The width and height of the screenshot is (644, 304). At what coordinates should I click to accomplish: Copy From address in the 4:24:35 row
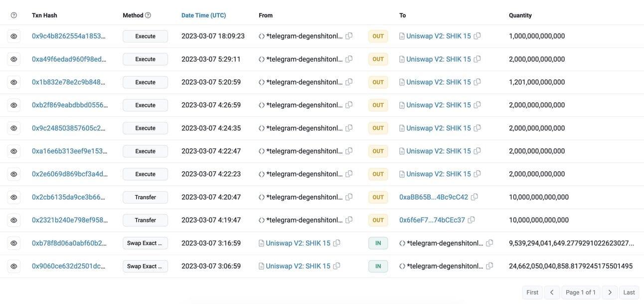(349, 128)
